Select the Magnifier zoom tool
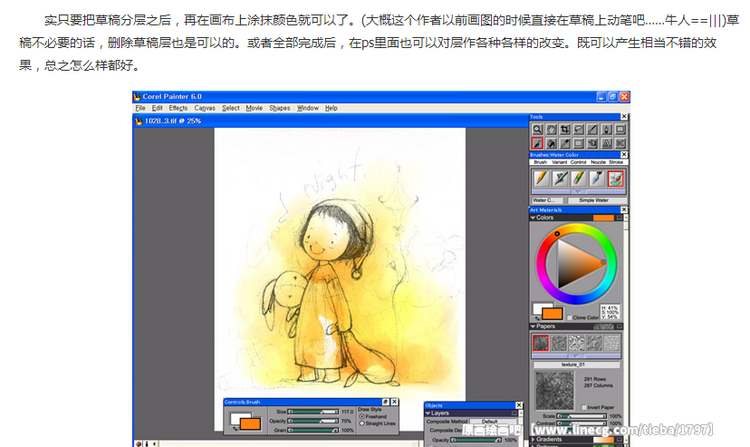The width and height of the screenshot is (750, 447). [538, 130]
